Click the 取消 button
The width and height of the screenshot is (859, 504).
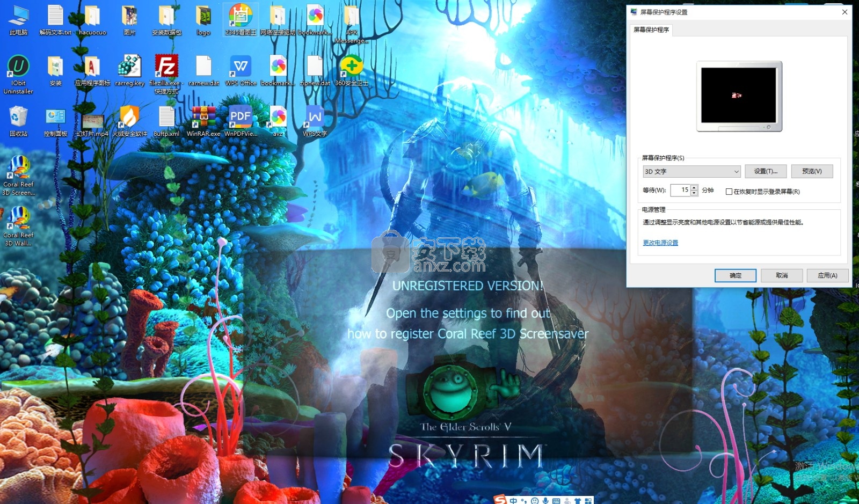[x=782, y=275]
